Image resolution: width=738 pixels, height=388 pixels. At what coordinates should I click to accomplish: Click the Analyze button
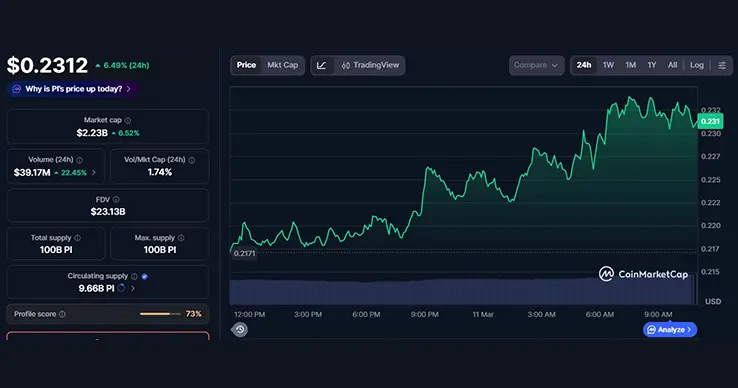(x=670, y=330)
